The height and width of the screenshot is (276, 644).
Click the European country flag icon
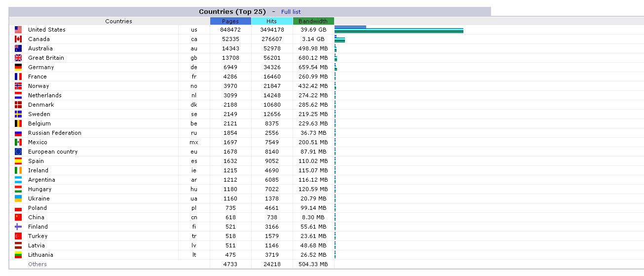[18, 152]
